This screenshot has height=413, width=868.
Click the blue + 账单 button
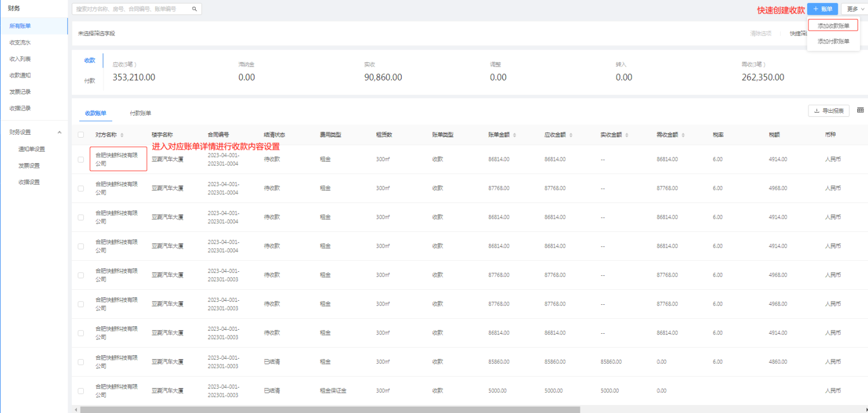(822, 9)
